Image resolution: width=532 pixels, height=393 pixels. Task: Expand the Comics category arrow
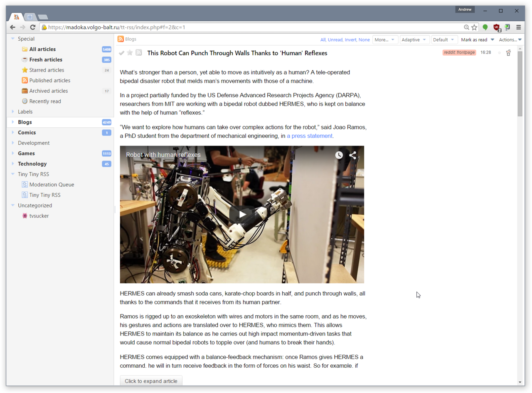(13, 132)
